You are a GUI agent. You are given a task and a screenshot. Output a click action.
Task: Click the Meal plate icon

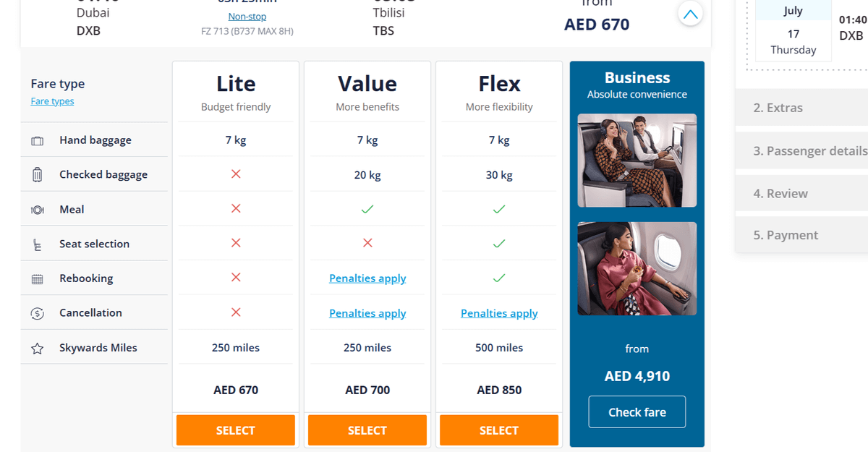click(38, 210)
